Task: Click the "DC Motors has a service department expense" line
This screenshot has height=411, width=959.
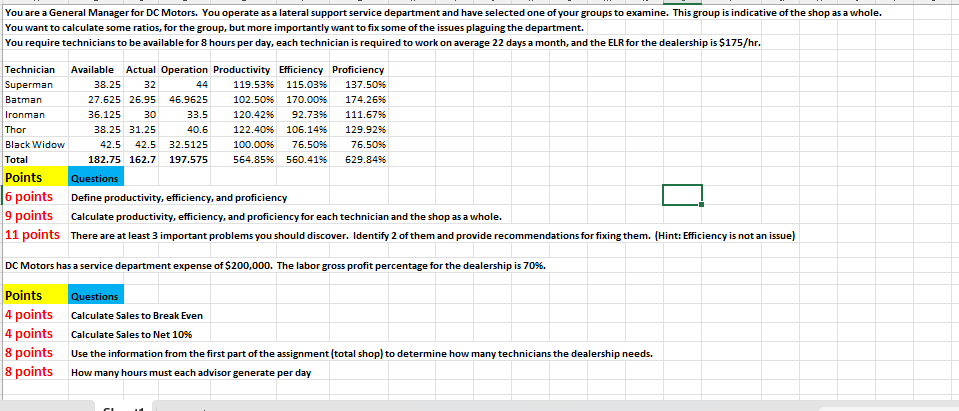Action: tap(275, 265)
